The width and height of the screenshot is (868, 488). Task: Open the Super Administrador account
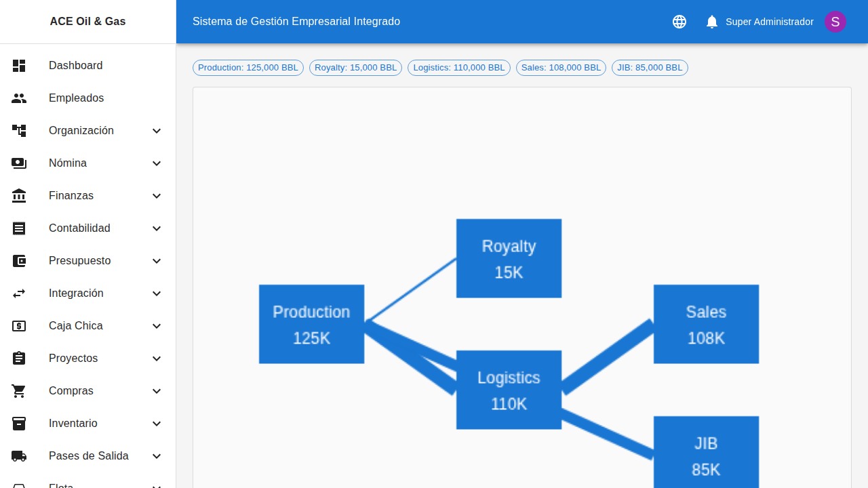pos(770,22)
